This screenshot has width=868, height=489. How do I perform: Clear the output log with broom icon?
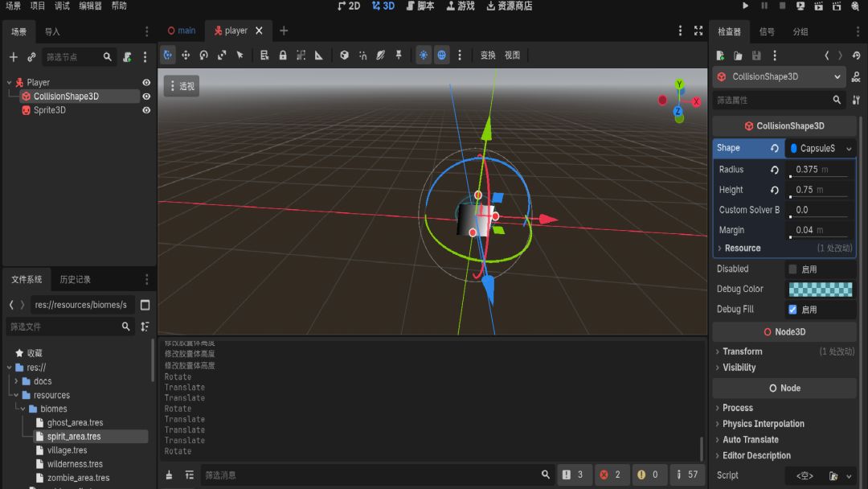tap(170, 475)
